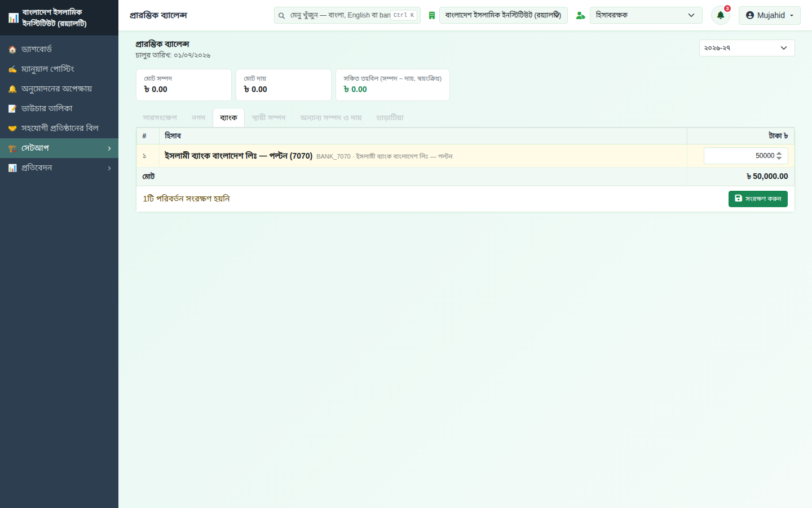The width and height of the screenshot is (812, 508).
Task: Go to ড্যাশবোর্ড in the sidebar
Action: click(x=59, y=50)
